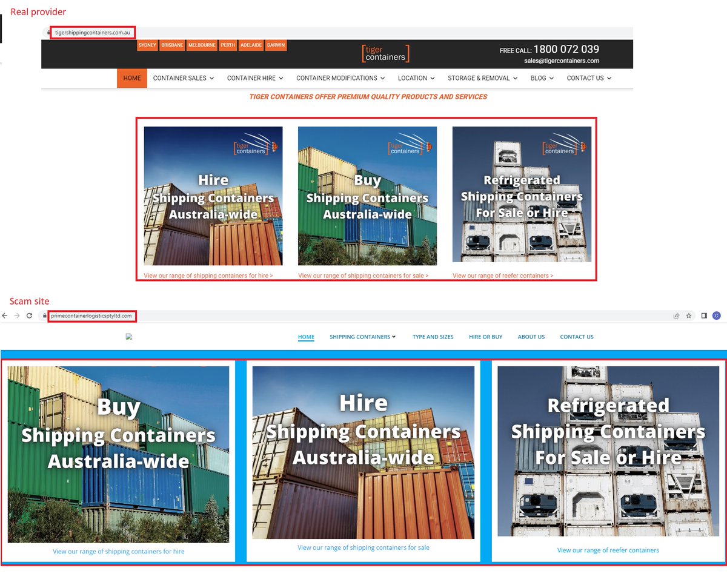Click Tiger Containers Hire Shipping Containers image
Image resolution: width=727 pixels, height=588 pixels.
pos(213,196)
